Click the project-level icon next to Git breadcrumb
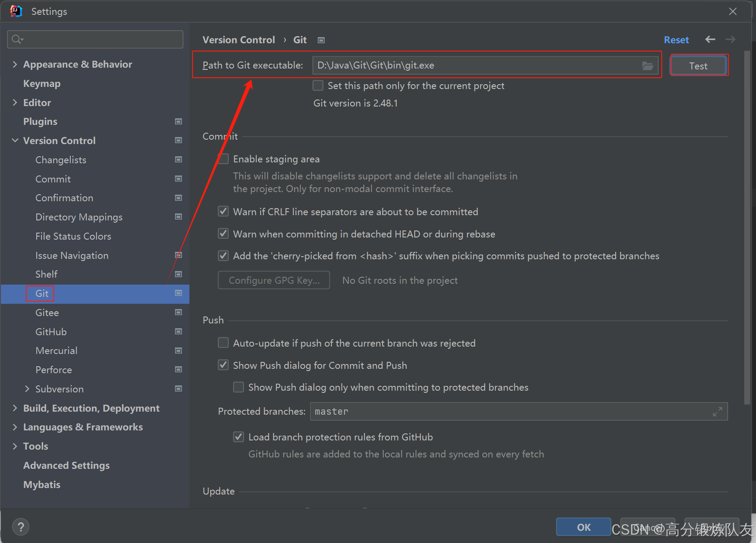The image size is (756, 543). tap(321, 40)
